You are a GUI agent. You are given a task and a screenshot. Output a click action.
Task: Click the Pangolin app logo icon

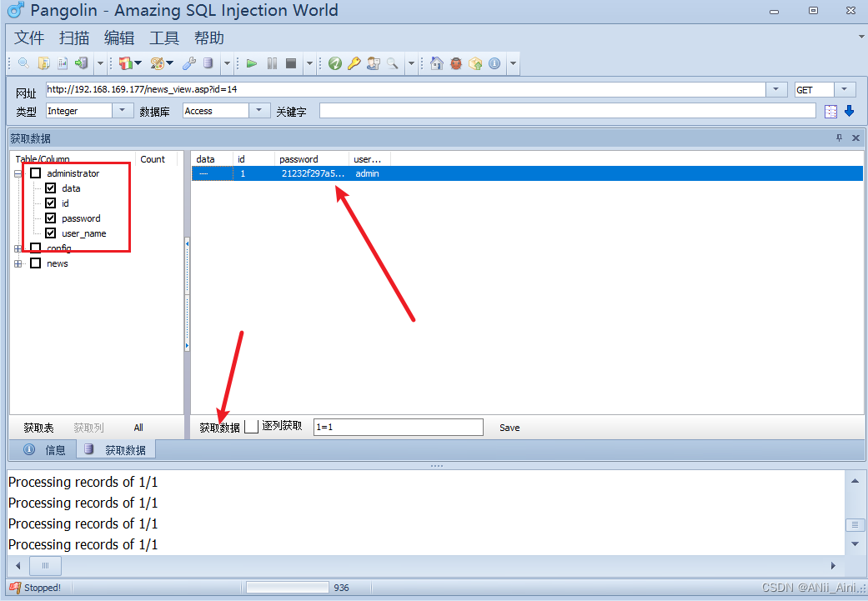(16, 10)
